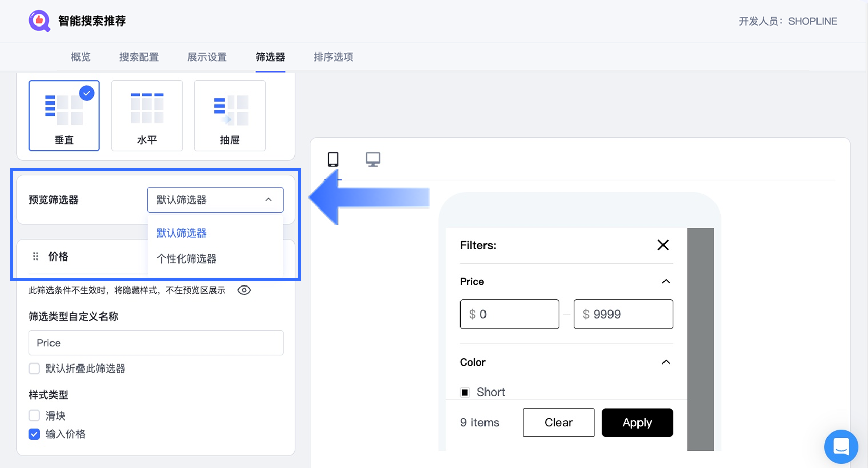868x468 pixels.
Task: Close the Filters panel with X
Action: click(x=663, y=245)
